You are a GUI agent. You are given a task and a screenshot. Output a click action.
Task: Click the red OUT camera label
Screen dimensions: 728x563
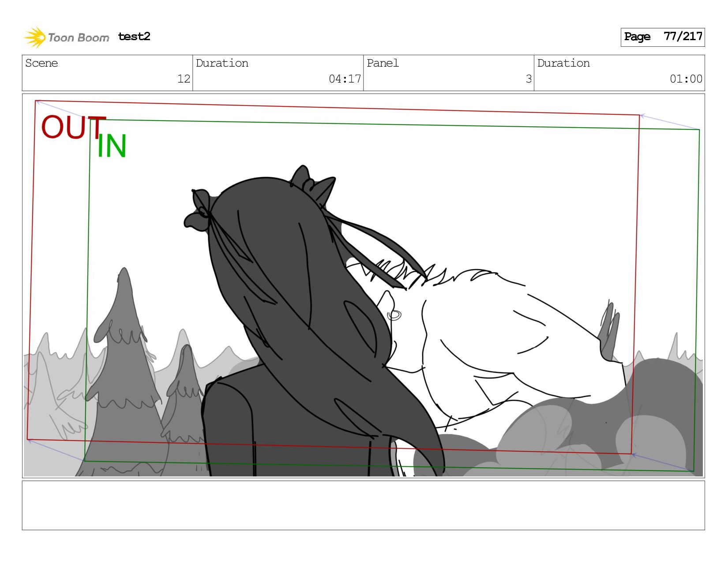(x=73, y=127)
